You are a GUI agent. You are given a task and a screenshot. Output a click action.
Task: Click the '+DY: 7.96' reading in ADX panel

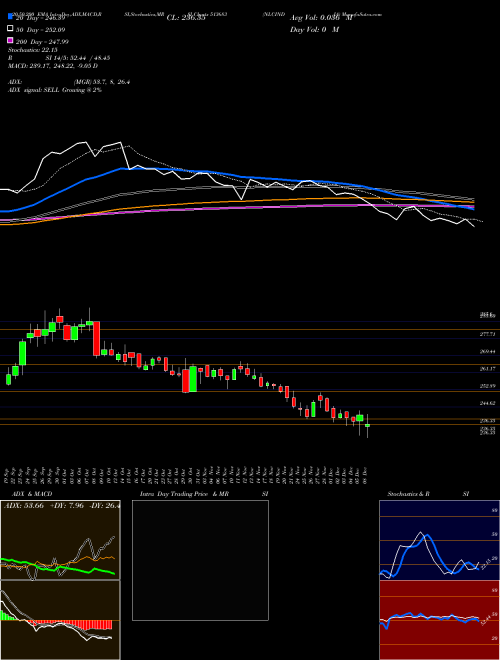pyautogui.click(x=65, y=506)
